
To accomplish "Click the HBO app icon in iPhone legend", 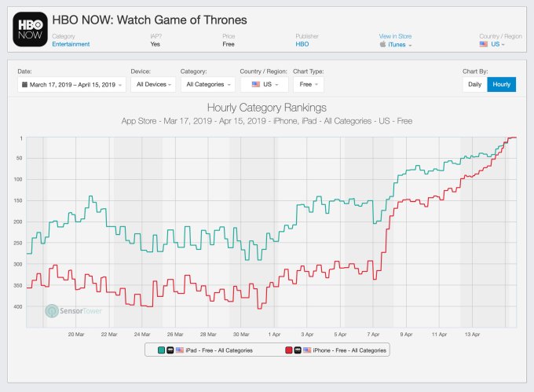I will pyautogui.click(x=298, y=350).
